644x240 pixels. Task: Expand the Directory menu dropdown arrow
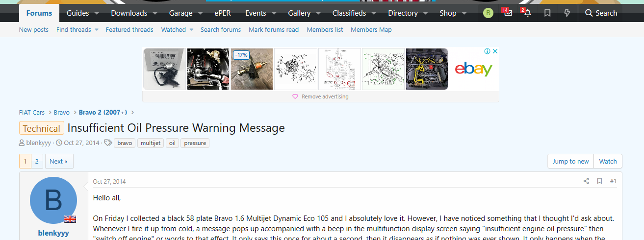coord(426,13)
